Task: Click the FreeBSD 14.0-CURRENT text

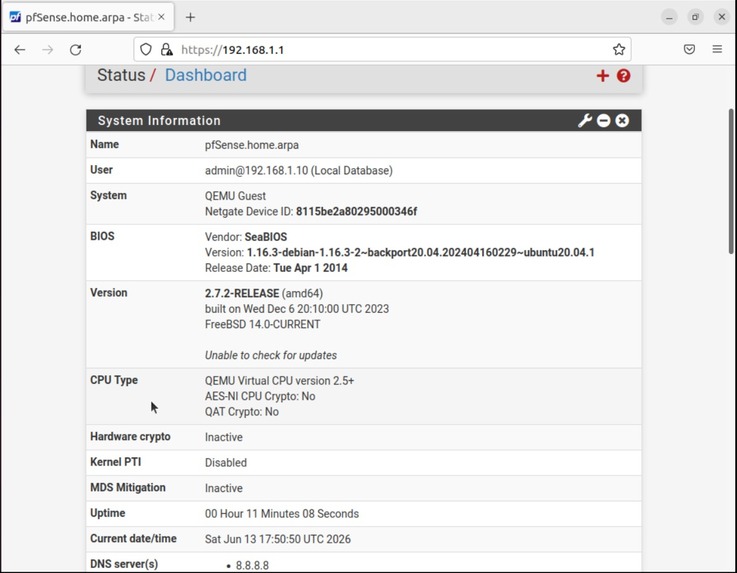Action: point(262,324)
